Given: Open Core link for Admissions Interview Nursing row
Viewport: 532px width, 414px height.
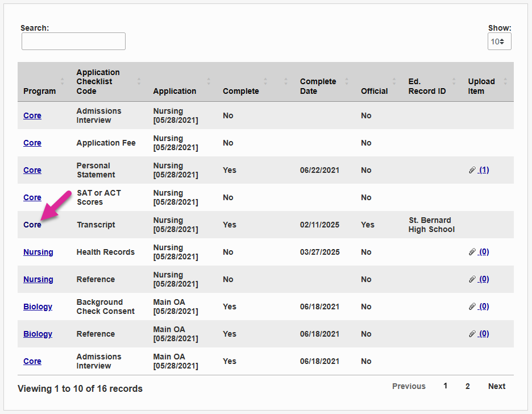Looking at the screenshot, I should (x=32, y=115).
